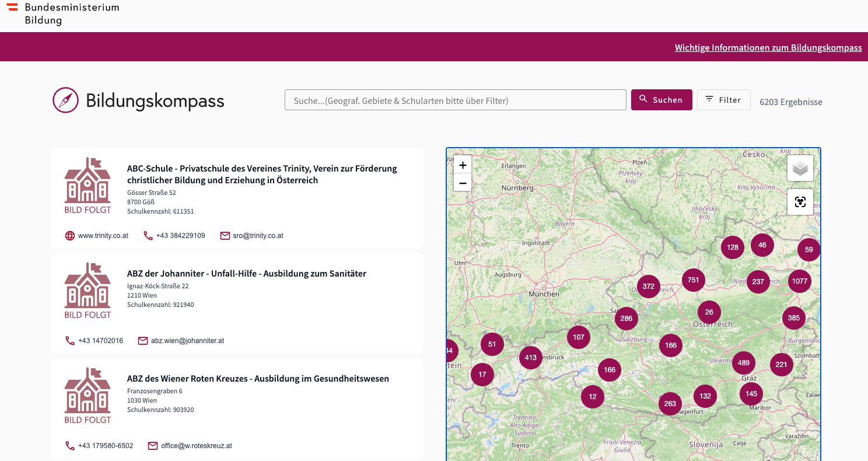Click the ABC-Schule school building image

click(x=87, y=185)
